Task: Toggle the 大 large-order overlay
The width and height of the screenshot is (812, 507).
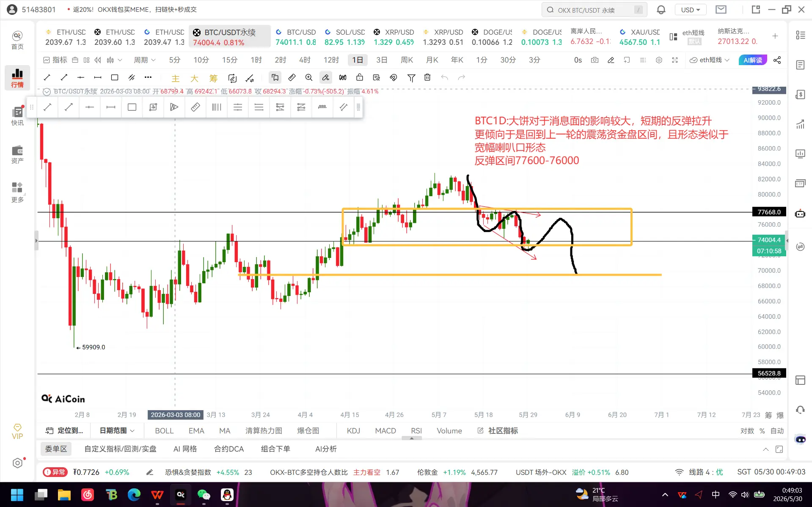Action: click(x=194, y=78)
